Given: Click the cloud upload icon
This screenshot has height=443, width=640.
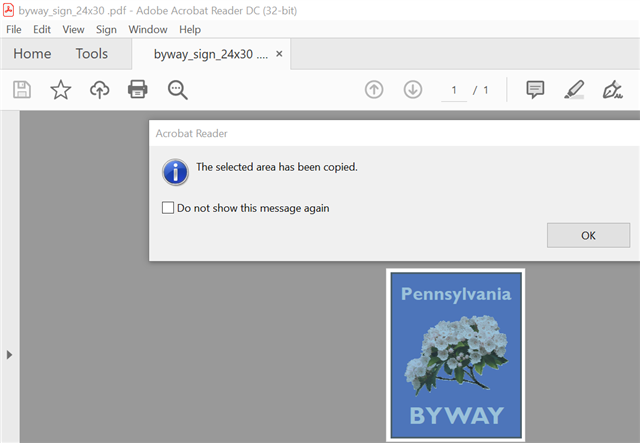Looking at the screenshot, I should coord(100,89).
